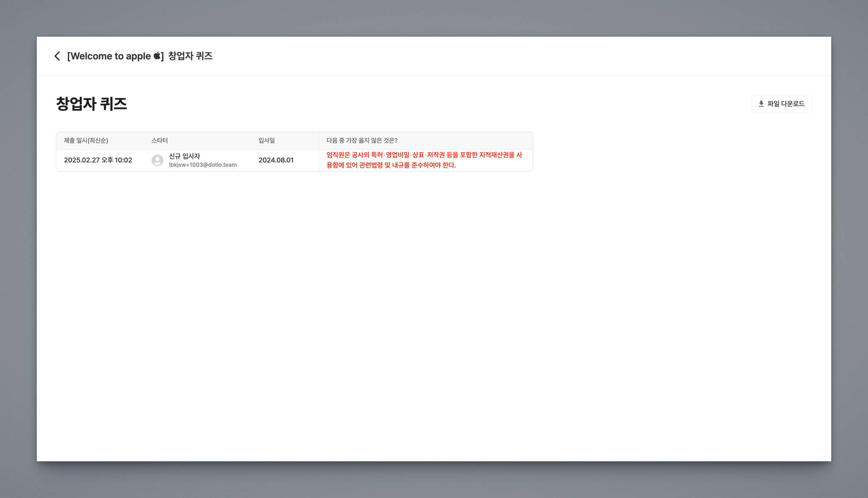This screenshot has width=868, height=498.
Task: Click the Apple logo in the title
Action: point(157,56)
